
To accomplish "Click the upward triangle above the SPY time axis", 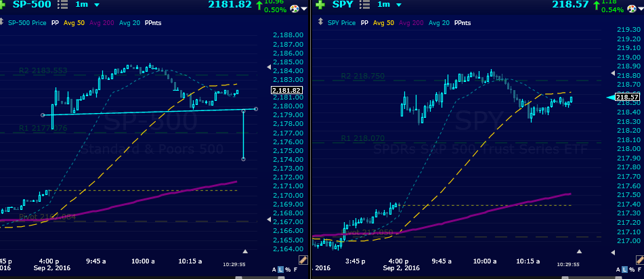I will click(x=579, y=251).
